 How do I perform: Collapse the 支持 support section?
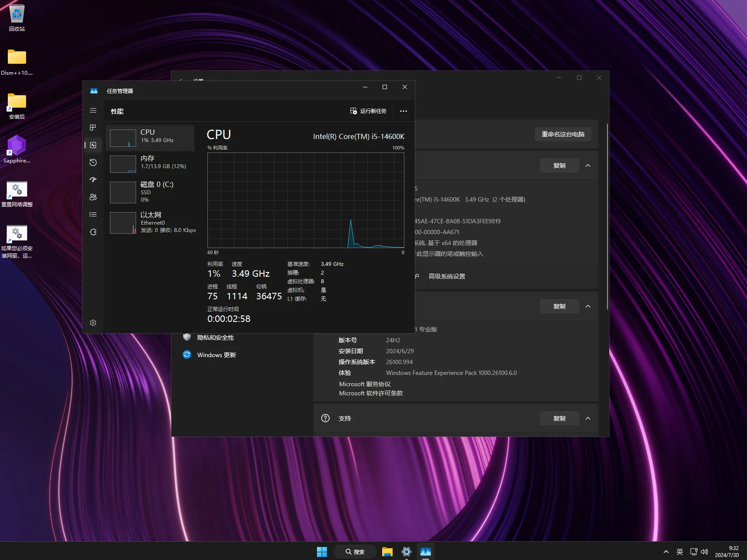click(588, 418)
